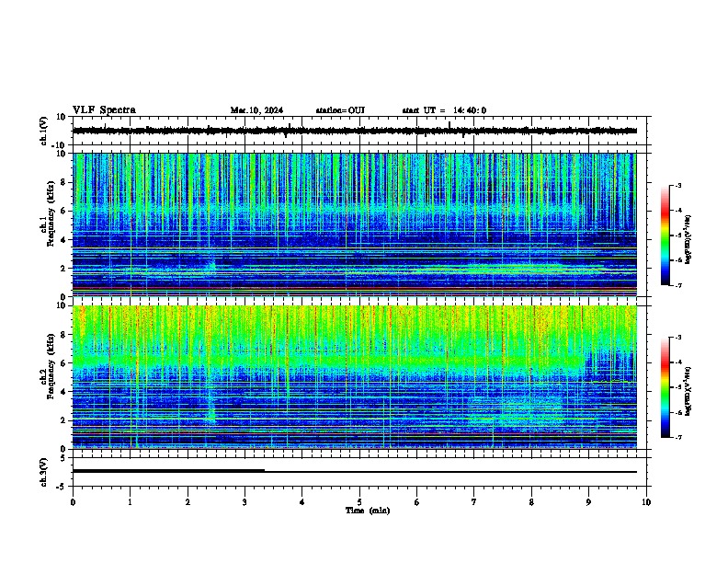Click the time axis tick label "6"

coord(417,502)
